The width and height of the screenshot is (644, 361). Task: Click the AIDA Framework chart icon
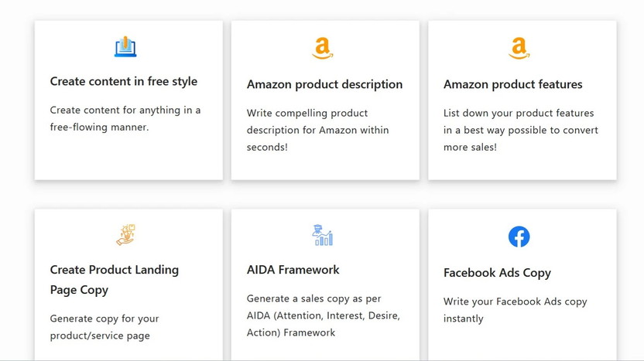click(322, 235)
